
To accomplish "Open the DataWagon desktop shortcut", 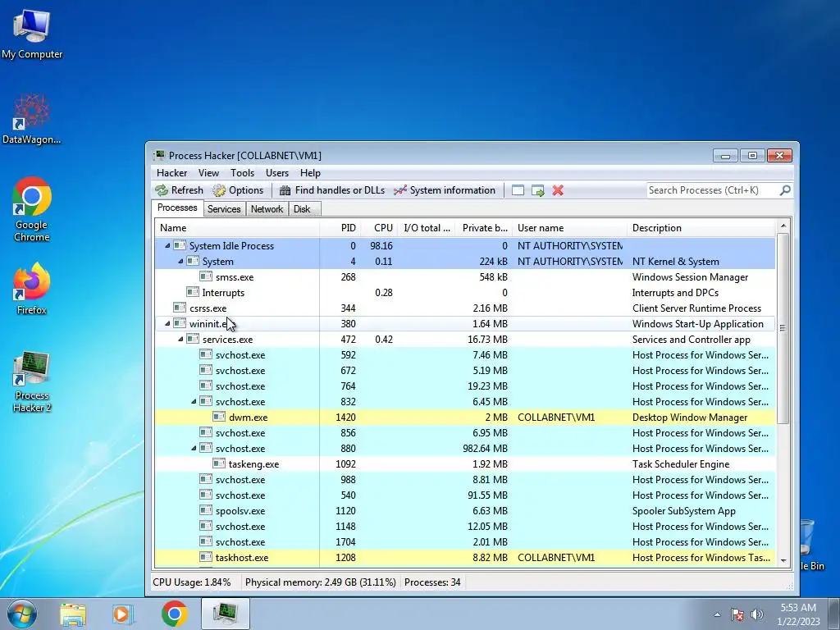I will (32, 118).
